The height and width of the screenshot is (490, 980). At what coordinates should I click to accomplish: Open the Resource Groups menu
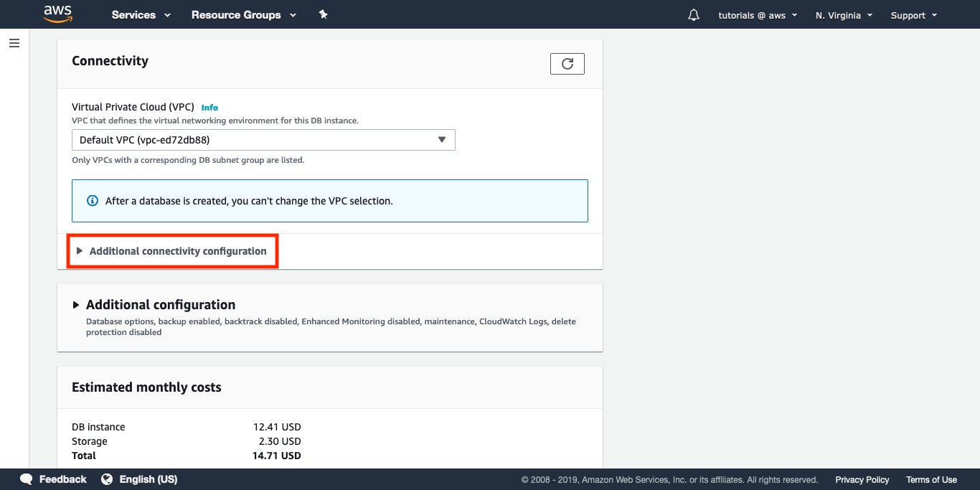243,15
